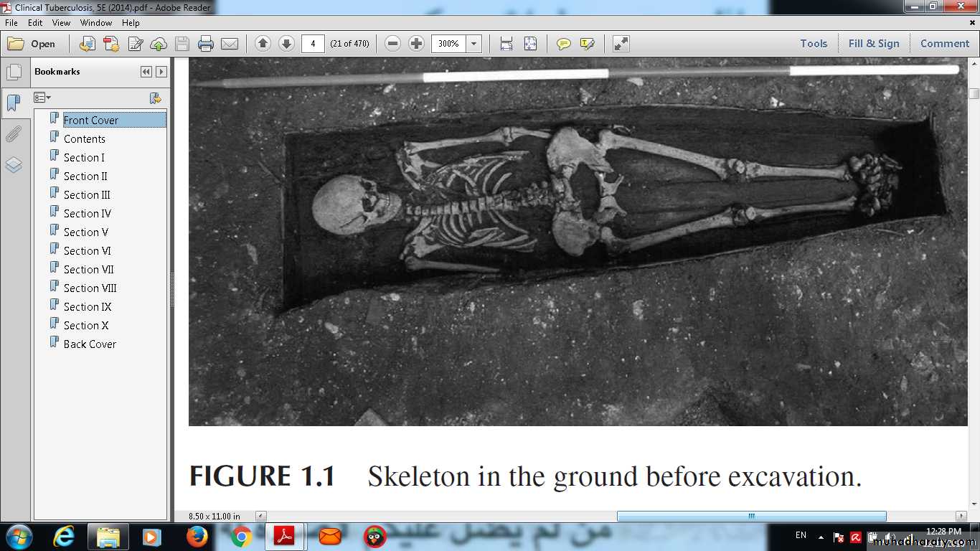980x551 pixels.
Task: Open the zoom percentage dropdown
Action: [x=473, y=44]
